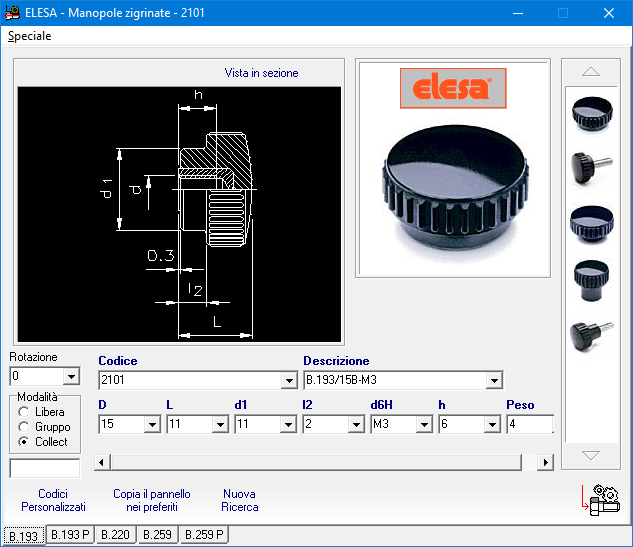The height and width of the screenshot is (547, 633).
Task: Click the bolt and gears insert icon
Action: (x=601, y=500)
